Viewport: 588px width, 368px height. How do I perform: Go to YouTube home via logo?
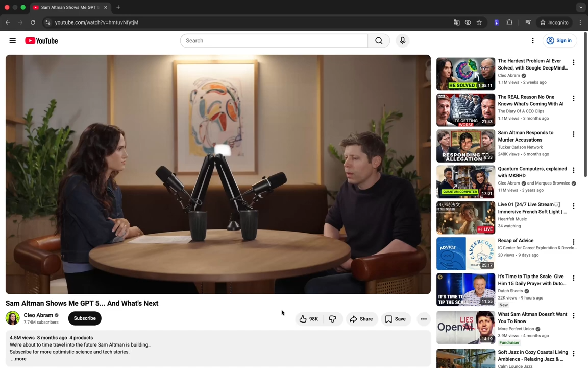pyautogui.click(x=41, y=40)
